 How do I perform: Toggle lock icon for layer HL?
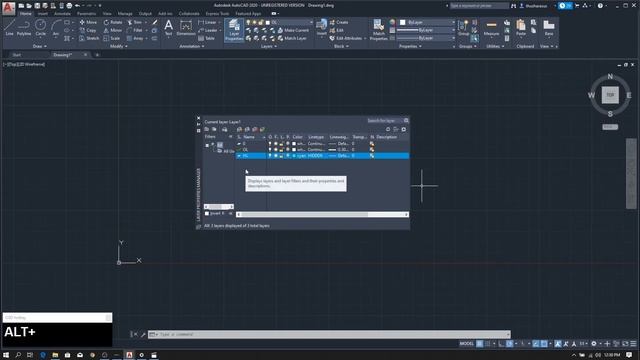[282, 156]
